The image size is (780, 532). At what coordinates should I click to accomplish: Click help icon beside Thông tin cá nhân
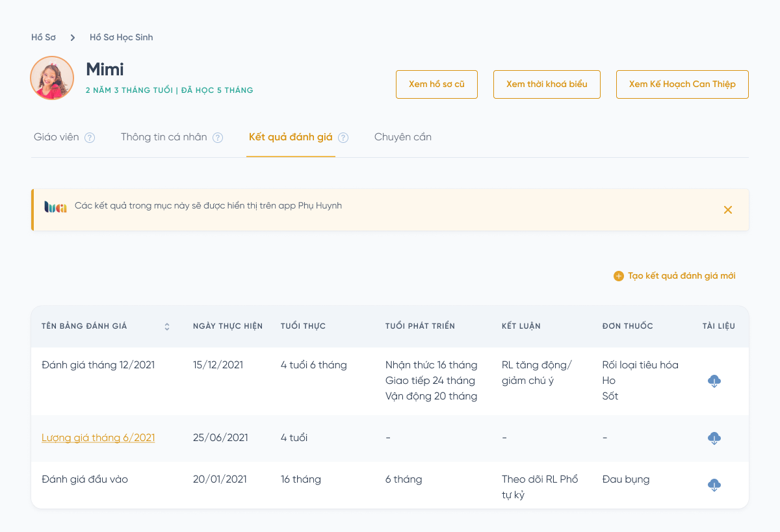pyautogui.click(x=218, y=138)
